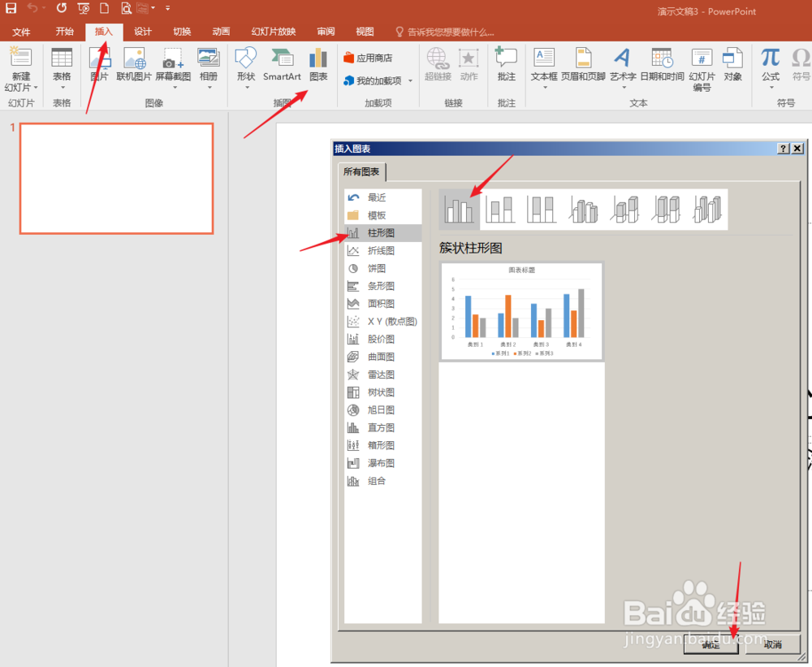Expand My Add-ins (我的加载项) dropdown arrow
This screenshot has height=667, width=812.
tap(411, 81)
